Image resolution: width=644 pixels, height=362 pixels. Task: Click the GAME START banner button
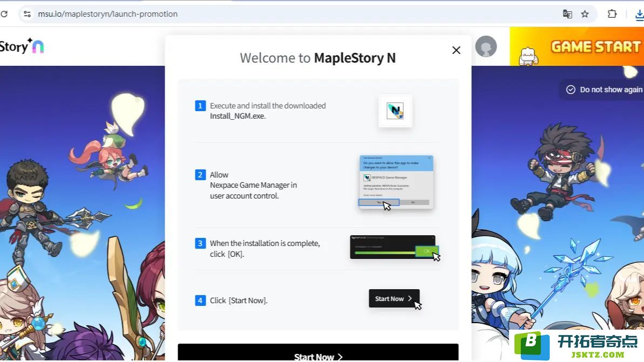[x=577, y=46]
